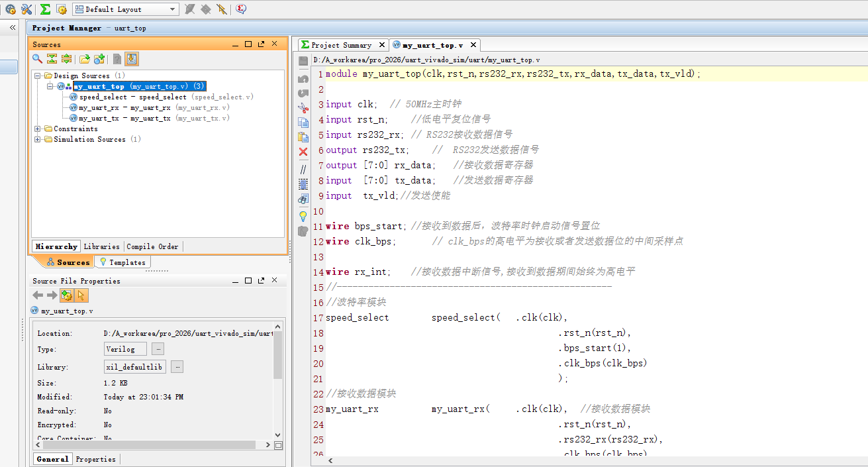Screen dimensions: 868x467
Task: Click the properties horizontal scrollbar
Action: [x=149, y=445]
